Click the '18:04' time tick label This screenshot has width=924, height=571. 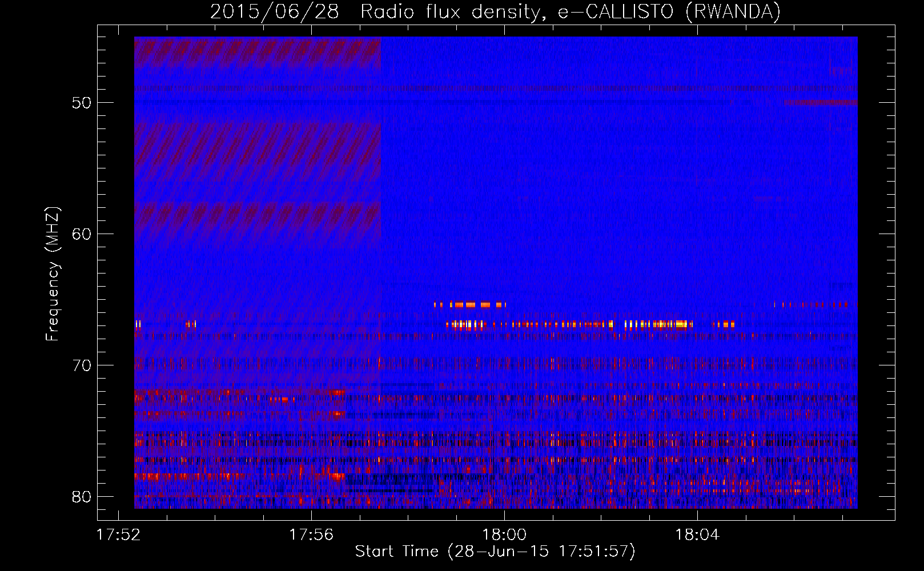(x=697, y=535)
